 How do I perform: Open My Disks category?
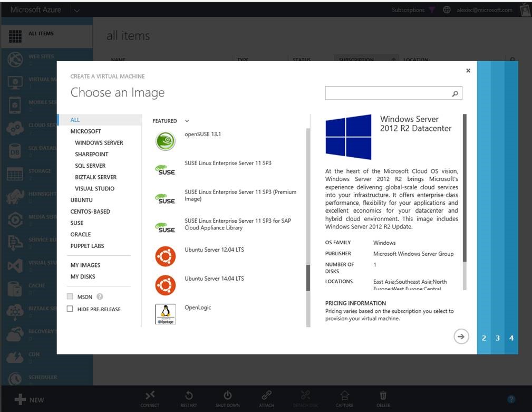coord(83,276)
